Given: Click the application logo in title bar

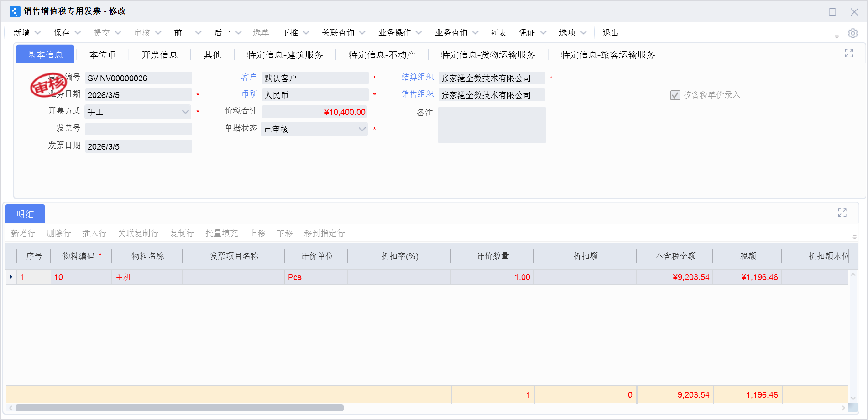Looking at the screenshot, I should [14, 11].
